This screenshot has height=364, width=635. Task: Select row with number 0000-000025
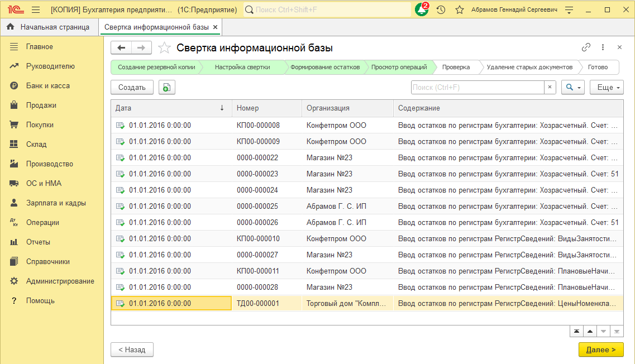tap(367, 207)
